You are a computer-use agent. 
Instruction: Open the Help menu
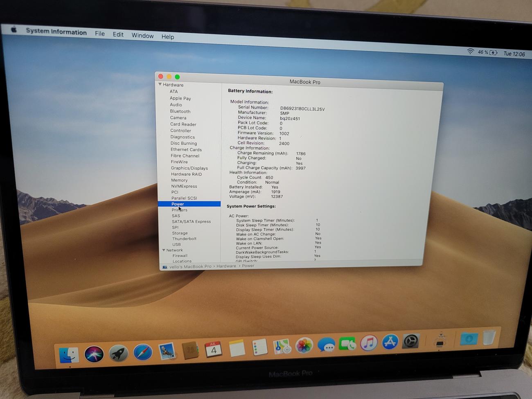tap(168, 36)
